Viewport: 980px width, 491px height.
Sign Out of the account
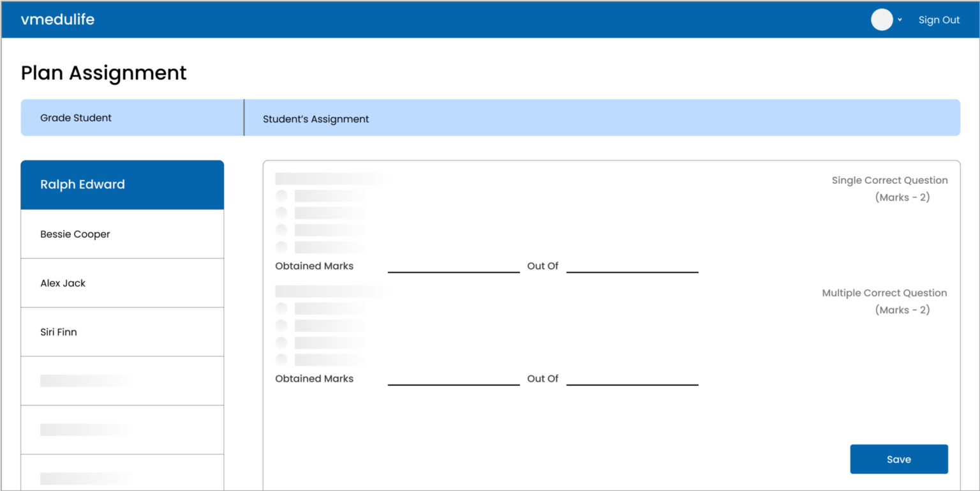(x=939, y=20)
